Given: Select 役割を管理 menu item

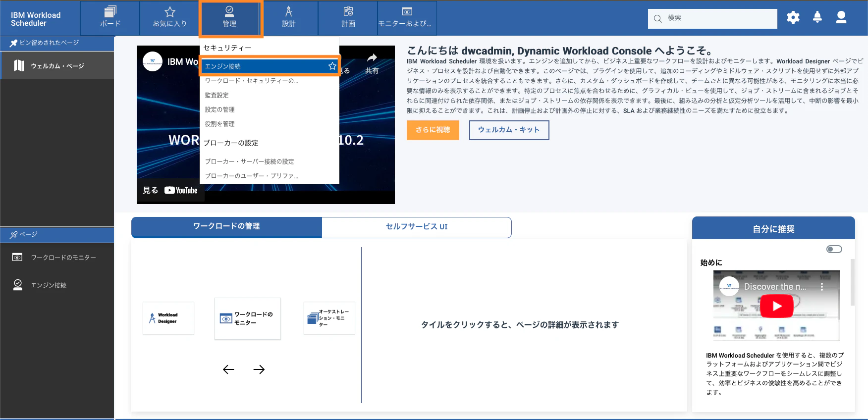Looking at the screenshot, I should [x=220, y=124].
